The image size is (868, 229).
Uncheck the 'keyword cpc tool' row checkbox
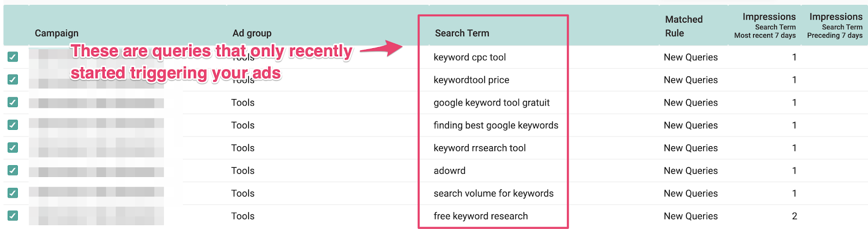pyautogui.click(x=13, y=57)
